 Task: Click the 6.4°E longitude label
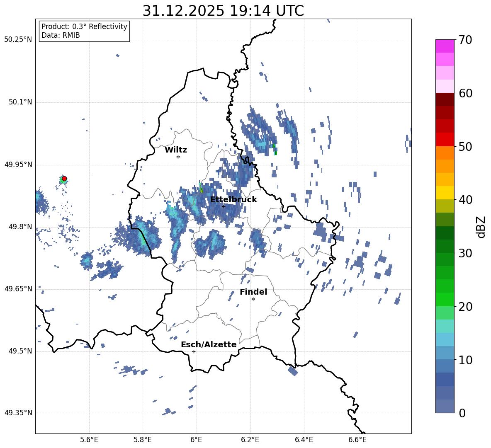coord(304,440)
